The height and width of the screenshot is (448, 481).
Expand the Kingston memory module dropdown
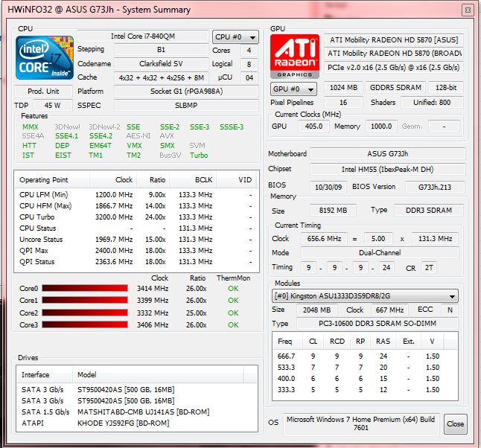point(365,296)
